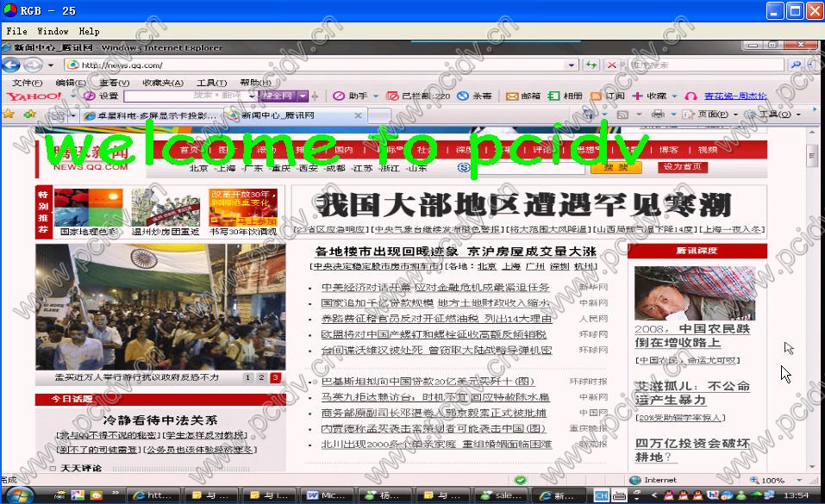The image size is (825, 504).
Task: Click the vertical scrollbar thumb on the page
Action: coord(811,156)
